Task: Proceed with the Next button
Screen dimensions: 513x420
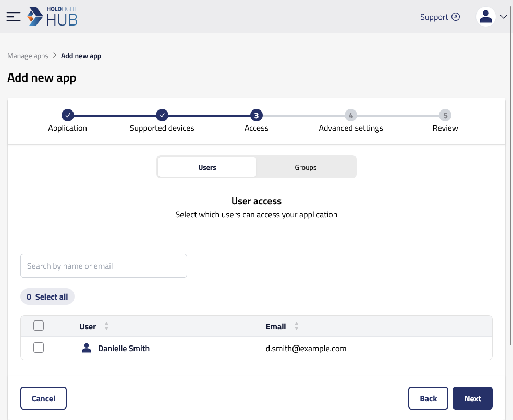Action: pos(472,398)
